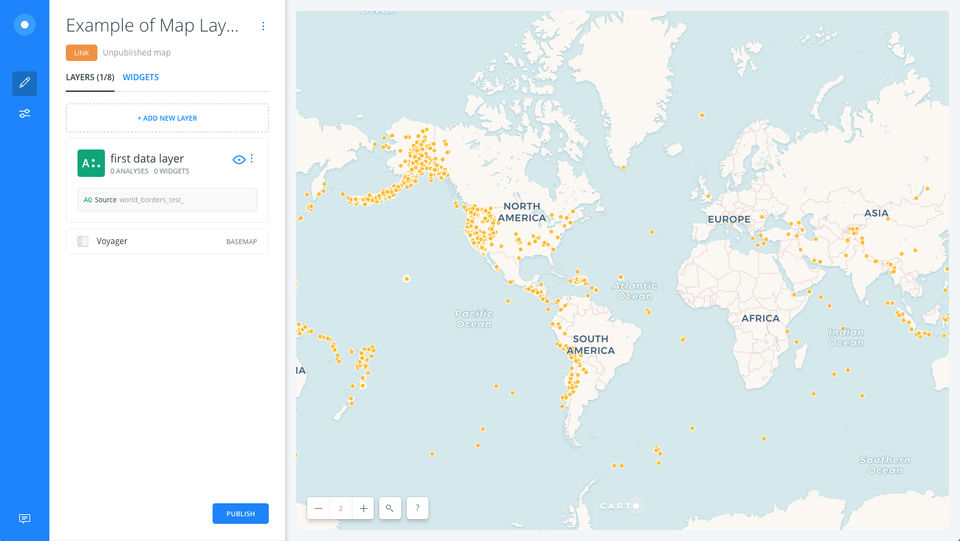Click the green first data layer icon
Viewport: 960px width, 541px height.
91,163
